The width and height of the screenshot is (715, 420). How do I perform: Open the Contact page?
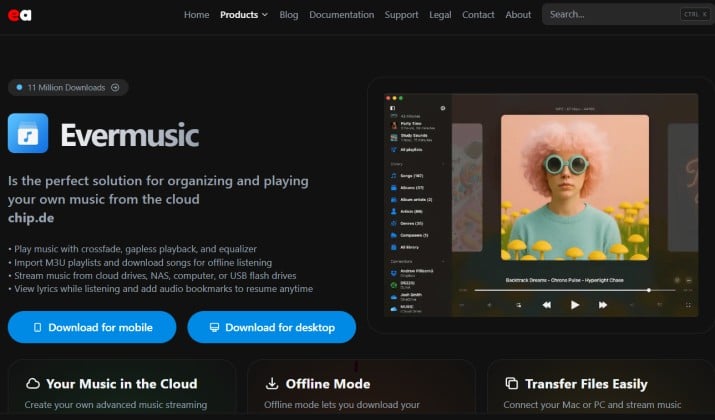(x=478, y=15)
